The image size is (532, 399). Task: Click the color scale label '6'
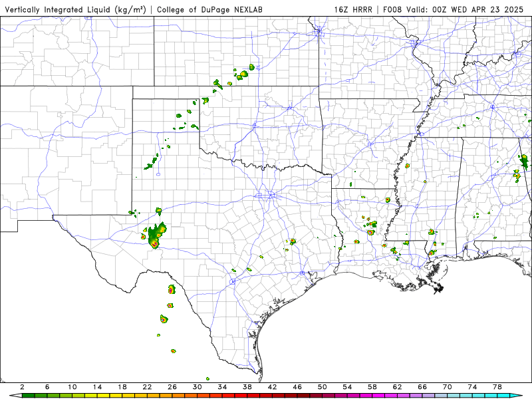coord(47,387)
